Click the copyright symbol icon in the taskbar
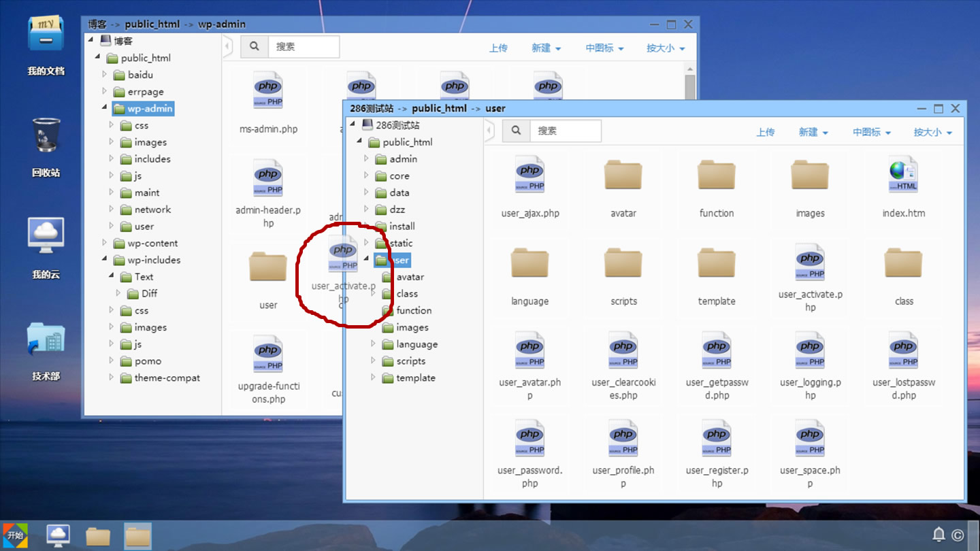 [958, 535]
